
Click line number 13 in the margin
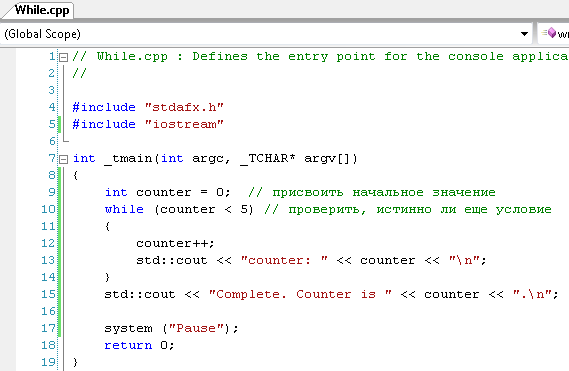pos(48,261)
